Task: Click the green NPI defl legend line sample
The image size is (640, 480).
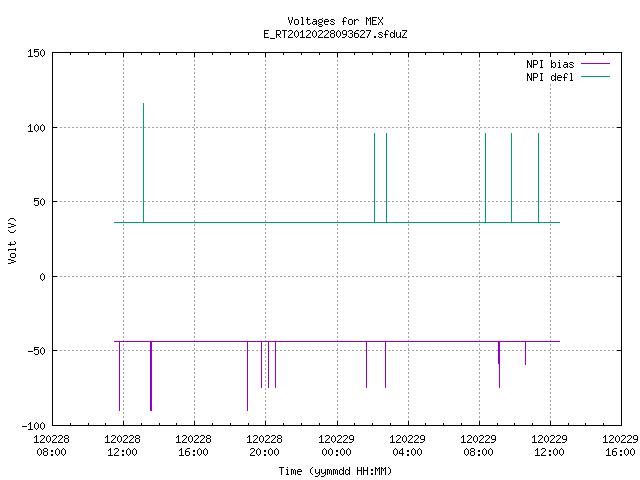Action: point(595,77)
